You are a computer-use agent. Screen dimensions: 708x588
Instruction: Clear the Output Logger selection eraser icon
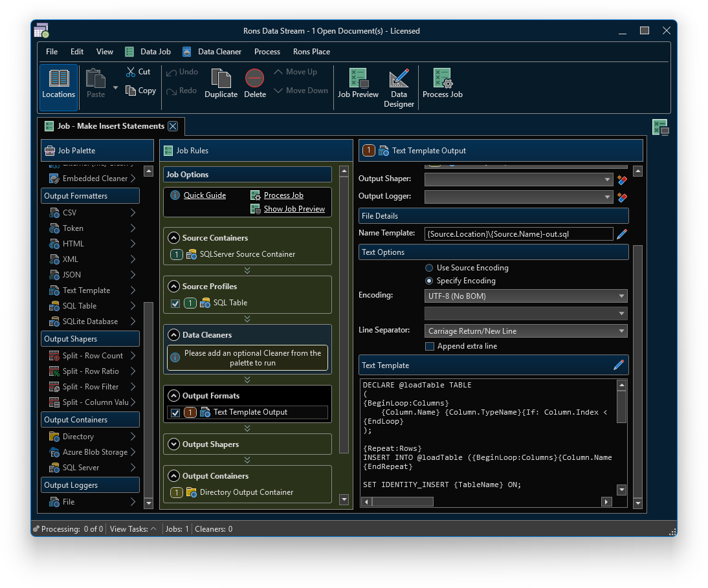(x=622, y=197)
